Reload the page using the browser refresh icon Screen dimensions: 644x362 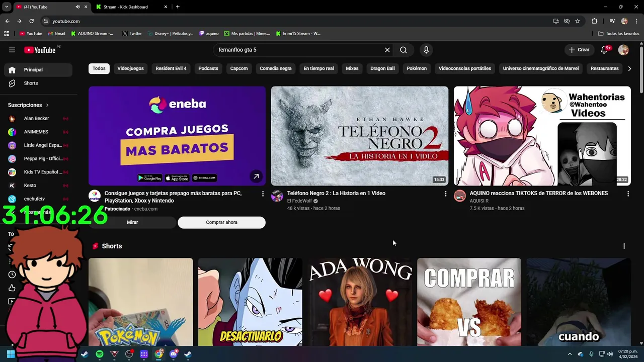click(x=31, y=21)
